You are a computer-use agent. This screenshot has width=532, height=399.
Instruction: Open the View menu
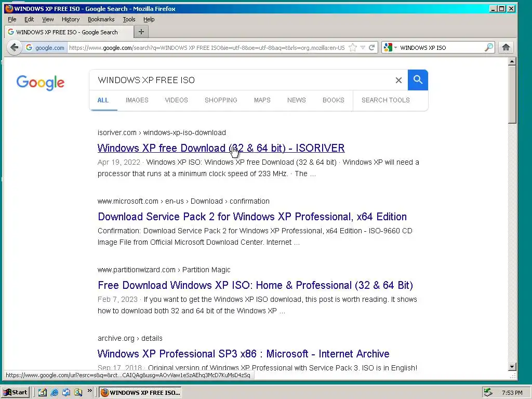coord(48,19)
